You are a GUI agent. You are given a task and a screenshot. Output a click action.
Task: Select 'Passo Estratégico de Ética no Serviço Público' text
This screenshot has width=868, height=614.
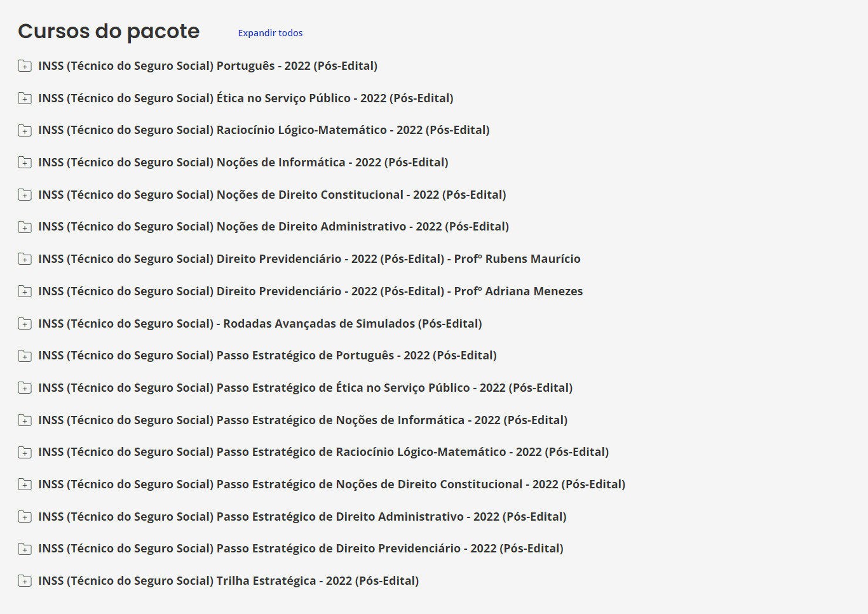306,388
